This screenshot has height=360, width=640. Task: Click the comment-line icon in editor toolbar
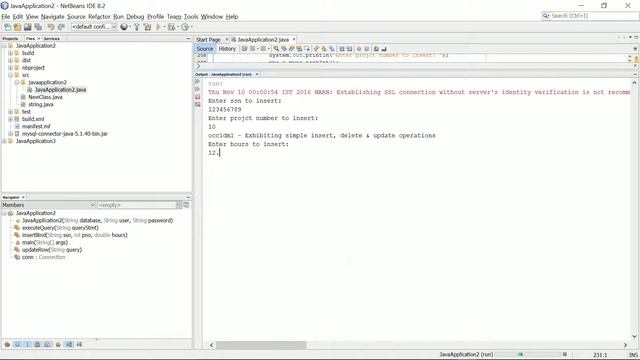(x=376, y=49)
